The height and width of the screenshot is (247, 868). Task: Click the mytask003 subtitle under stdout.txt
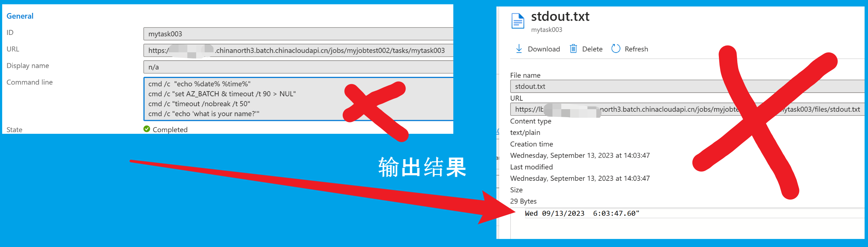tap(547, 29)
